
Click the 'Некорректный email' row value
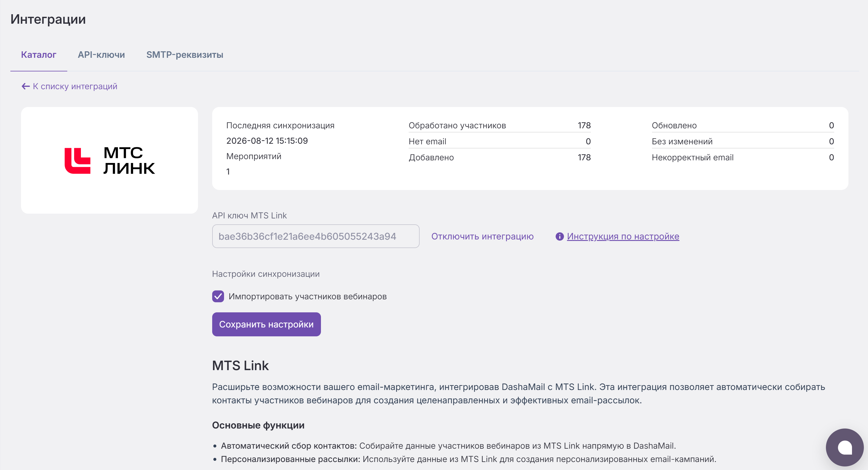tap(832, 157)
